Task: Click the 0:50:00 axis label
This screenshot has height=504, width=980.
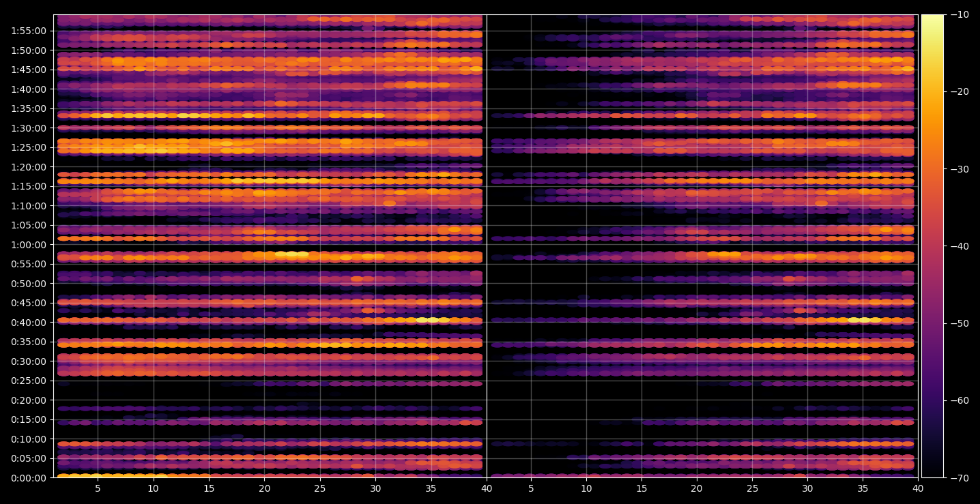Action: tap(29, 283)
